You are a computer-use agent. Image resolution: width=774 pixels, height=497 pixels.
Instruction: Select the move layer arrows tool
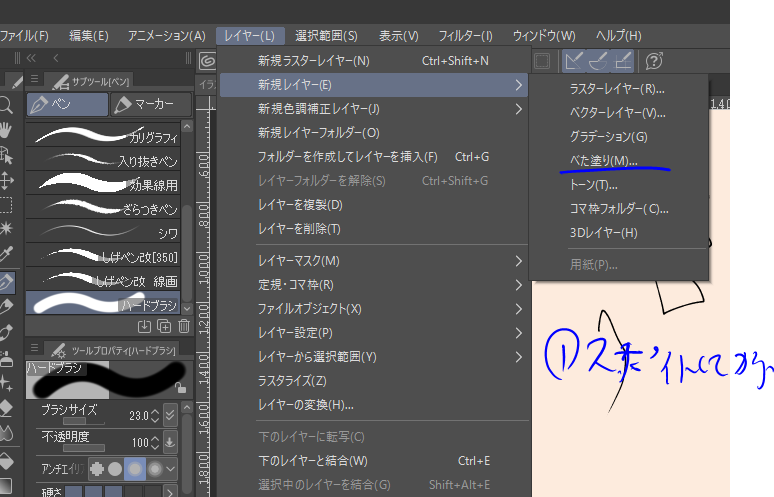coord(6,180)
